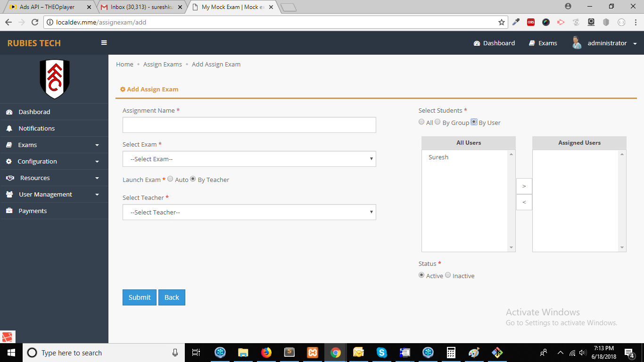The height and width of the screenshot is (362, 644).
Task: Go to Home breadcrumb link
Action: (x=124, y=64)
